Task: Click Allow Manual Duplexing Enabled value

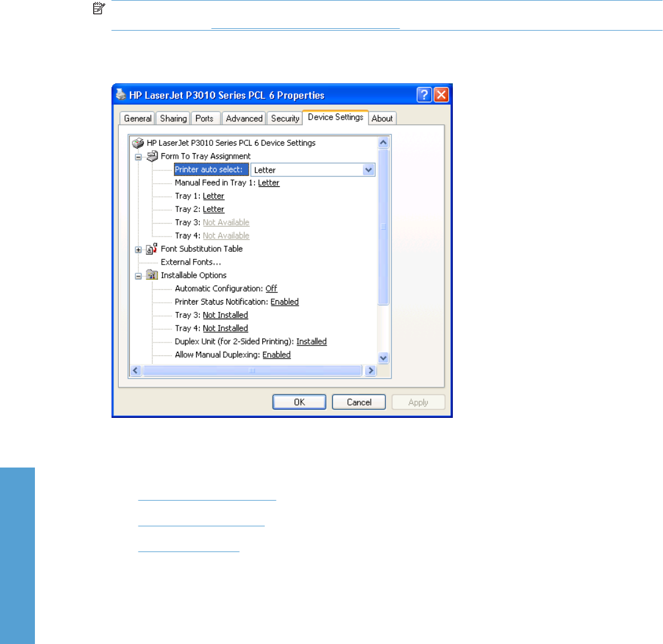Action: 276,355
